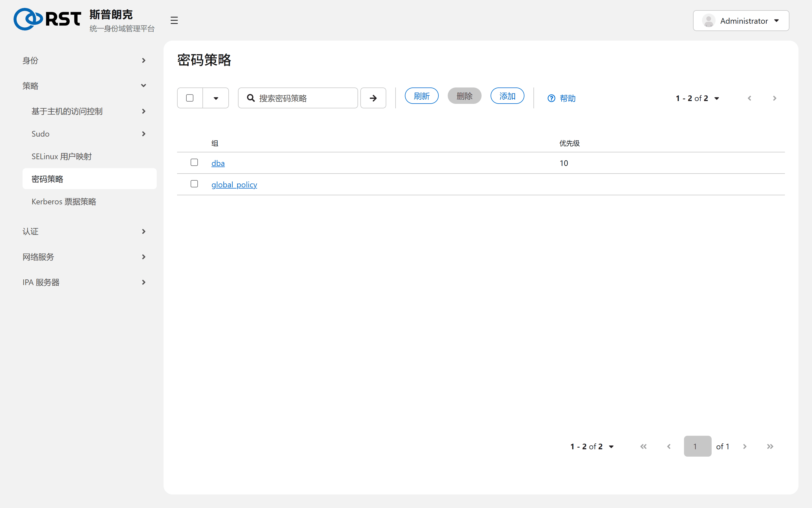This screenshot has width=812, height=508.
Task: Go to previous page in bottom pagination
Action: tap(669, 446)
